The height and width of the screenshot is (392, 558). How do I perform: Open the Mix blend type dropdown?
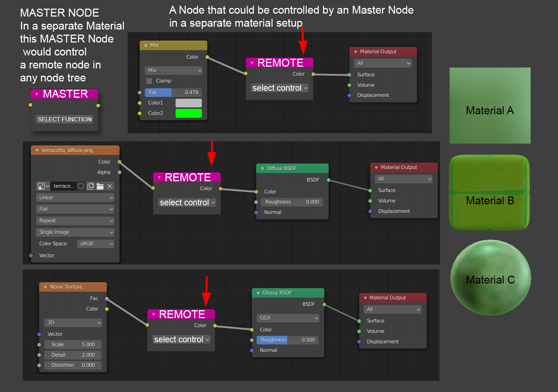point(174,70)
